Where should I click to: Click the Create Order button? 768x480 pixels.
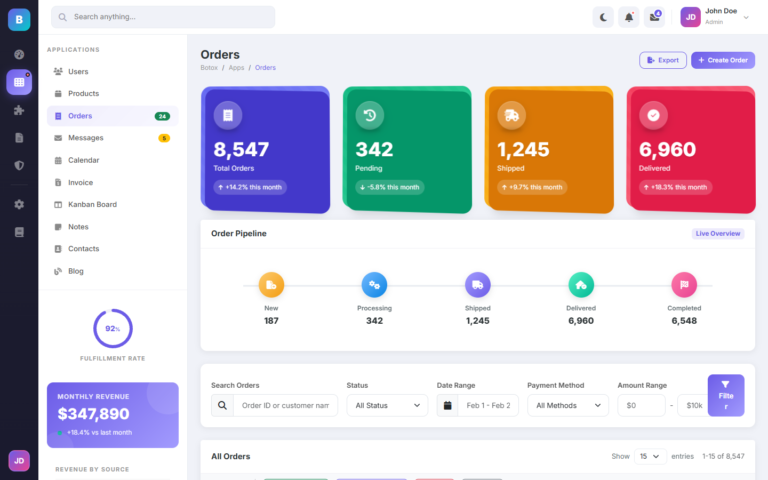tap(722, 60)
